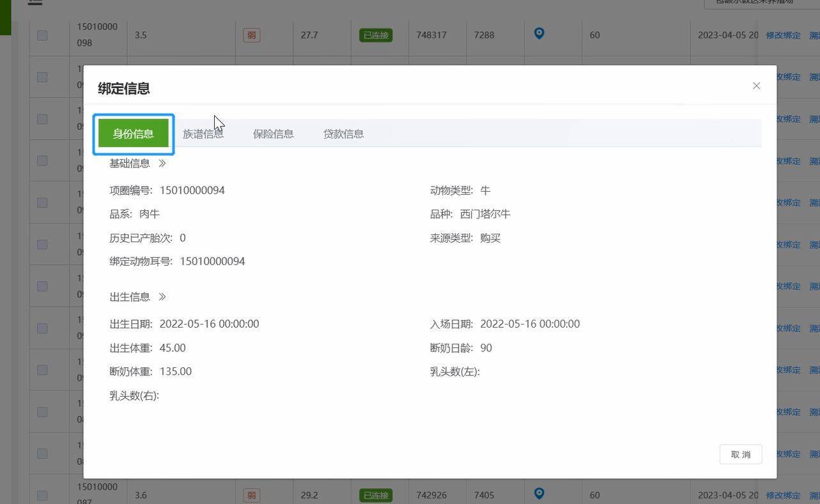Screen dimensions: 820x504
Task: Click the 乳头数(左) label
Action: (x=455, y=372)
